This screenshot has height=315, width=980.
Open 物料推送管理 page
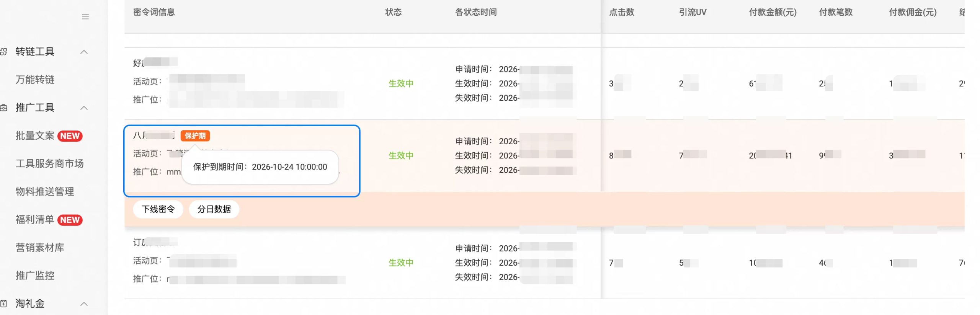click(45, 192)
